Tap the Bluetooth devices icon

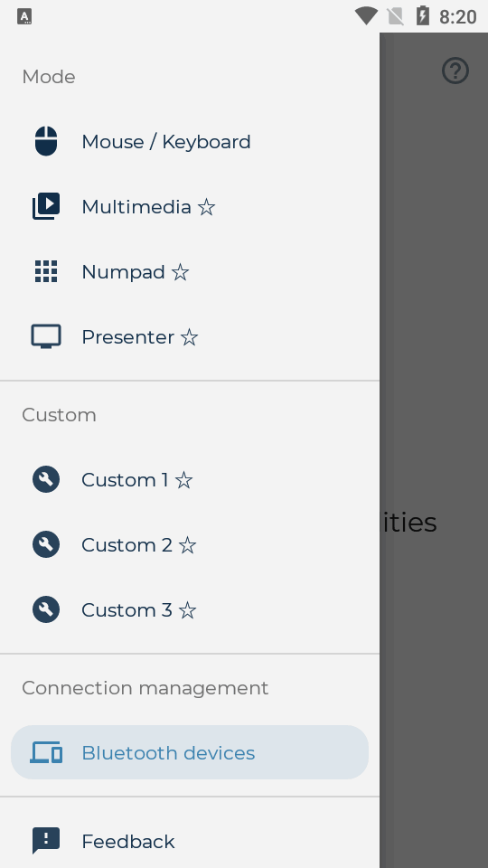point(46,752)
